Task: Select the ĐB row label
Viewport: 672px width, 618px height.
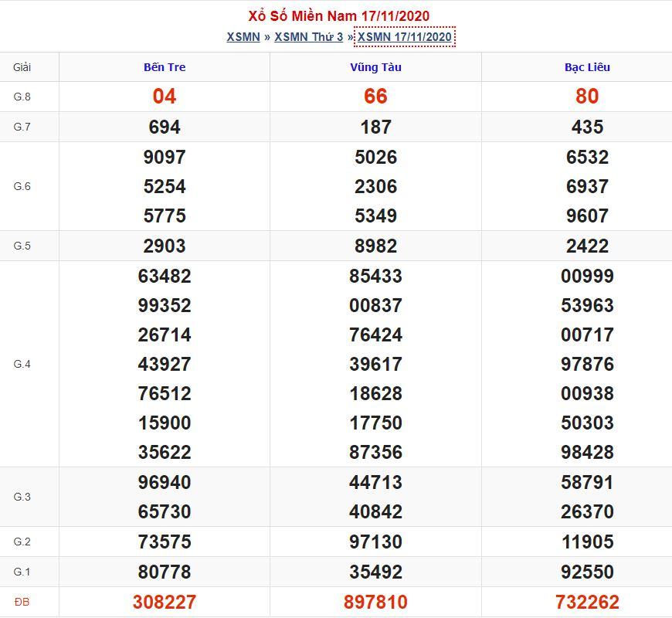Action: coord(22,603)
